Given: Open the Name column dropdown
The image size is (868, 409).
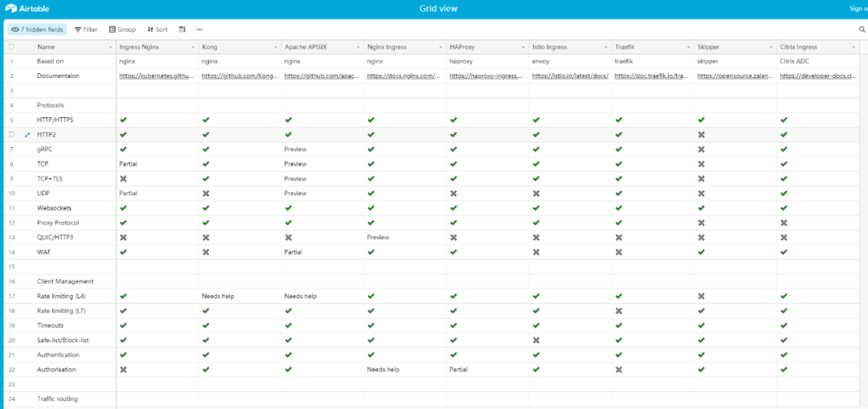Looking at the screenshot, I should [x=111, y=47].
